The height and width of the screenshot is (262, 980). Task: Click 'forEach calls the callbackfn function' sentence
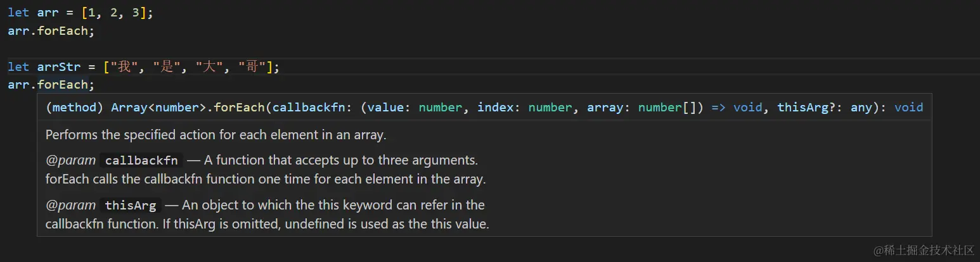point(266,179)
